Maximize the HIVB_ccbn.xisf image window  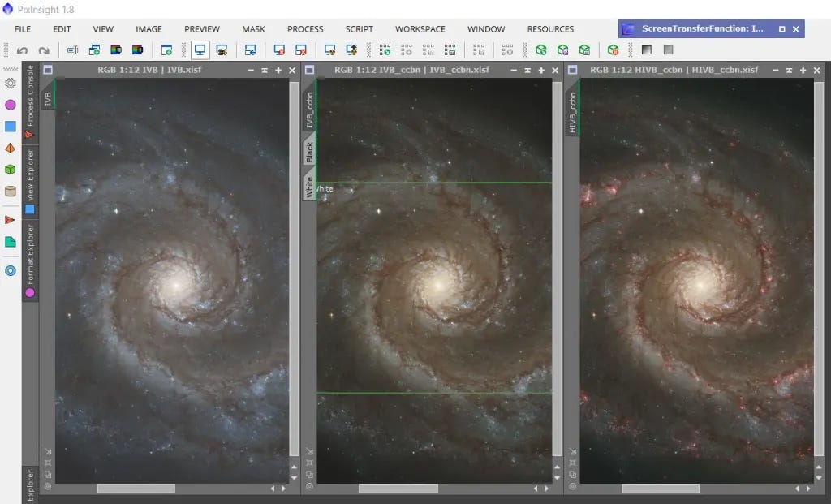[803, 71]
